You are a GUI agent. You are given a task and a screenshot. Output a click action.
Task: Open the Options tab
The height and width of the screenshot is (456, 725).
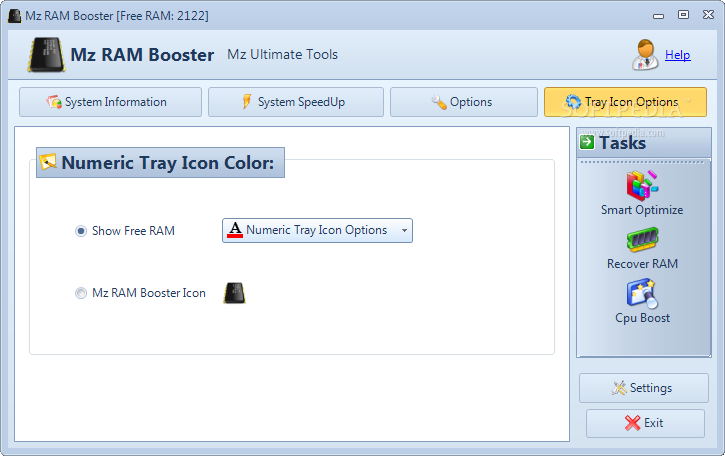[x=464, y=102]
